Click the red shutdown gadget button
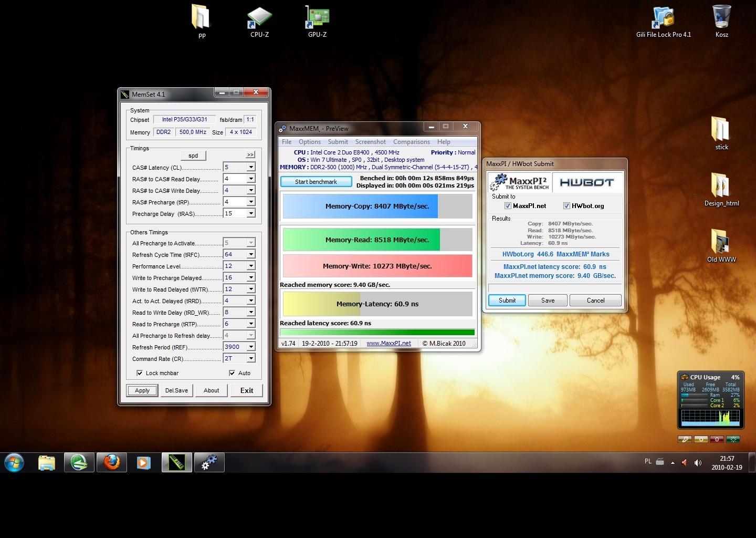 click(717, 439)
